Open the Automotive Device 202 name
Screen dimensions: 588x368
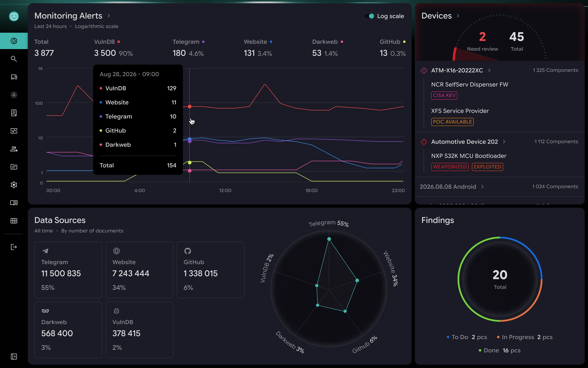click(464, 142)
